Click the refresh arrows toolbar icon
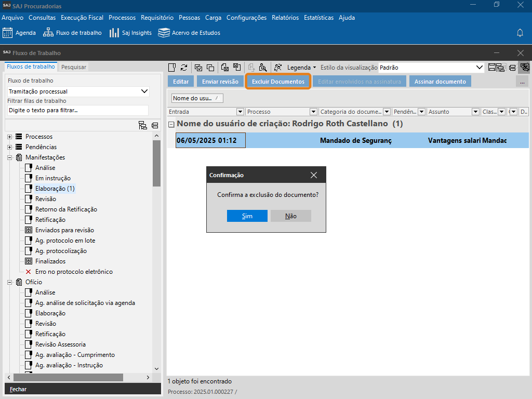The image size is (532, 399). [x=184, y=68]
